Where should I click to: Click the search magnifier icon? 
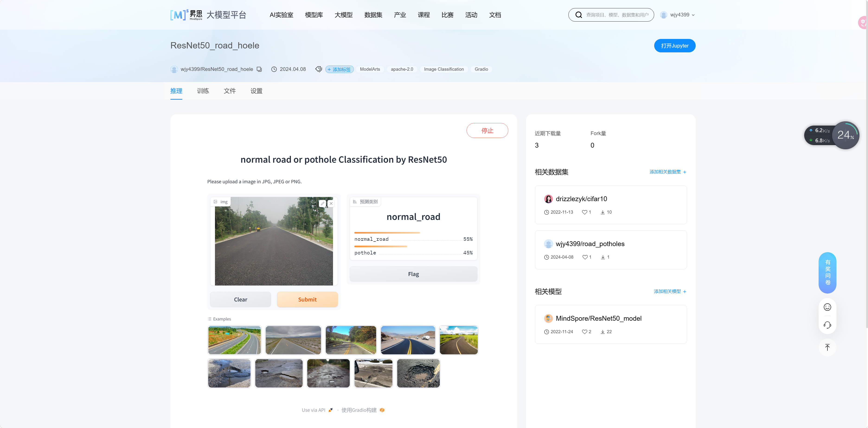tap(579, 15)
